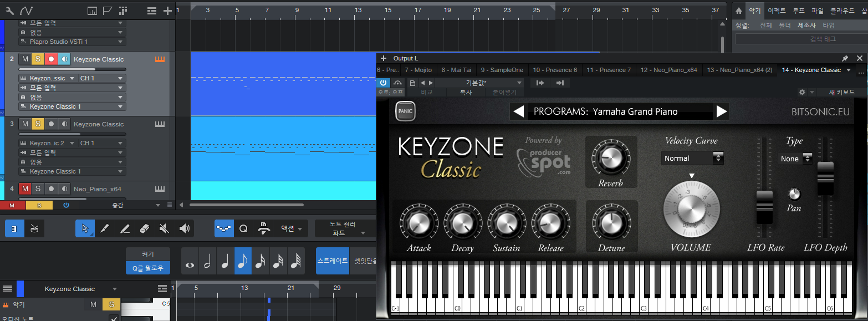Pin the plugin window
The width and height of the screenshot is (868, 321).
845,58
